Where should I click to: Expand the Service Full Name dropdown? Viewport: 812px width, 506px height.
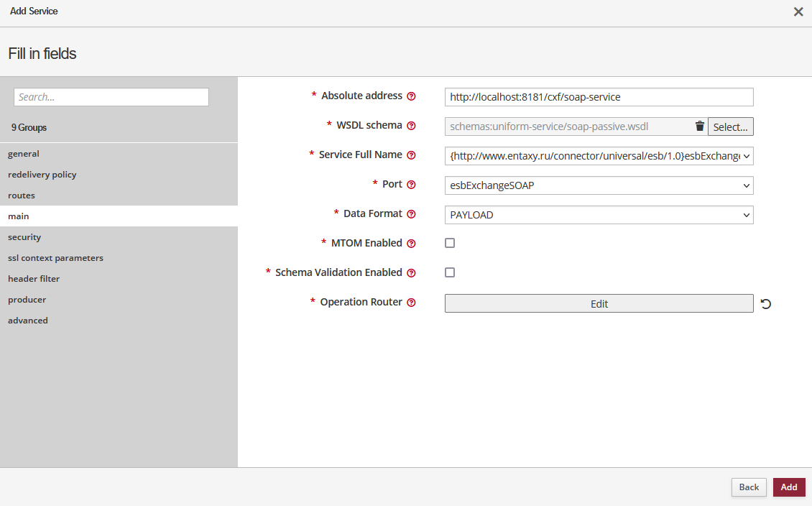pyautogui.click(x=599, y=156)
